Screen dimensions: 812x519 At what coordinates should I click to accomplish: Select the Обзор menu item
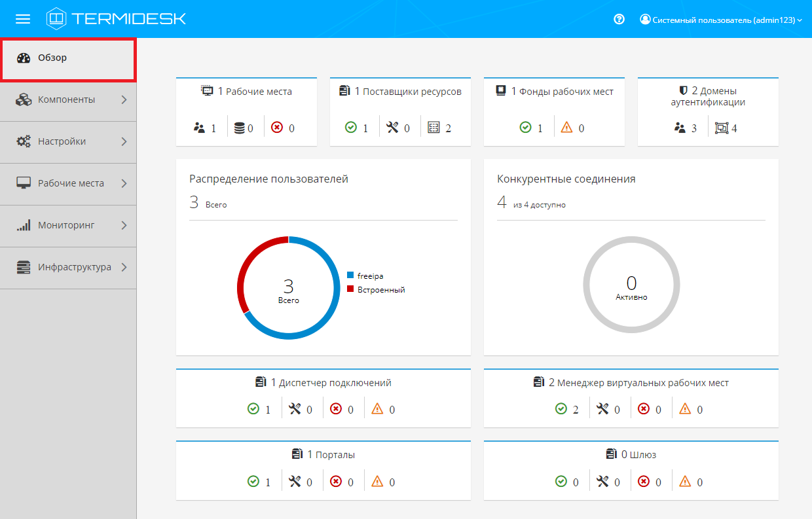[52, 58]
